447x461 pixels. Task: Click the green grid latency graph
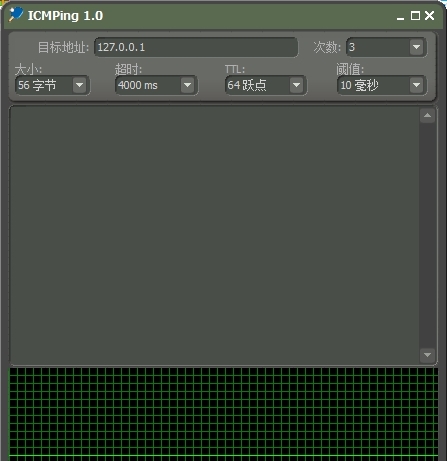coord(223,414)
